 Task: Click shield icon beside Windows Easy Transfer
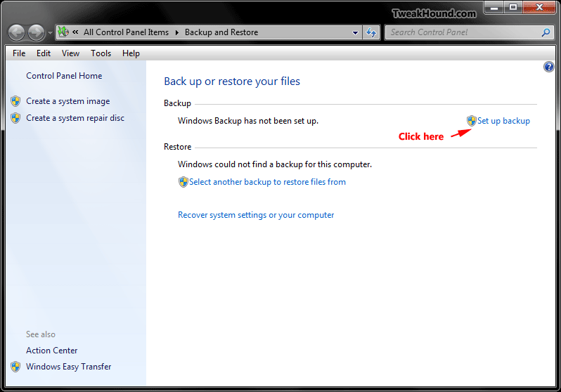point(15,367)
